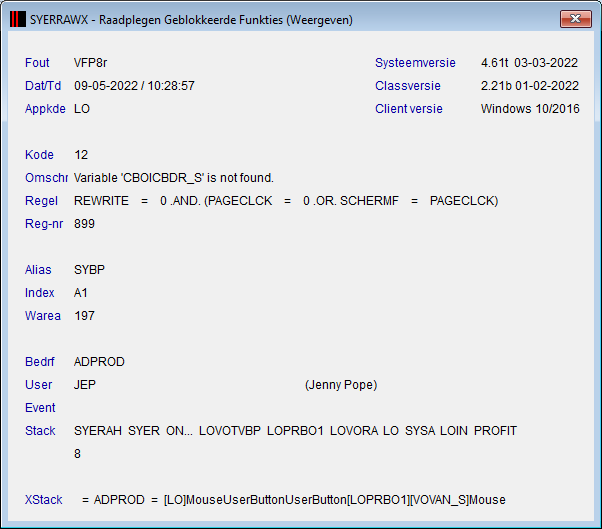
Task: Click the 'User' label
Action: click(x=38, y=385)
